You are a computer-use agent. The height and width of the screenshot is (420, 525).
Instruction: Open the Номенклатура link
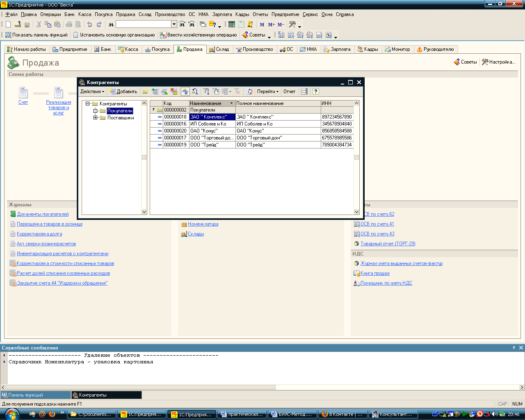point(203,224)
